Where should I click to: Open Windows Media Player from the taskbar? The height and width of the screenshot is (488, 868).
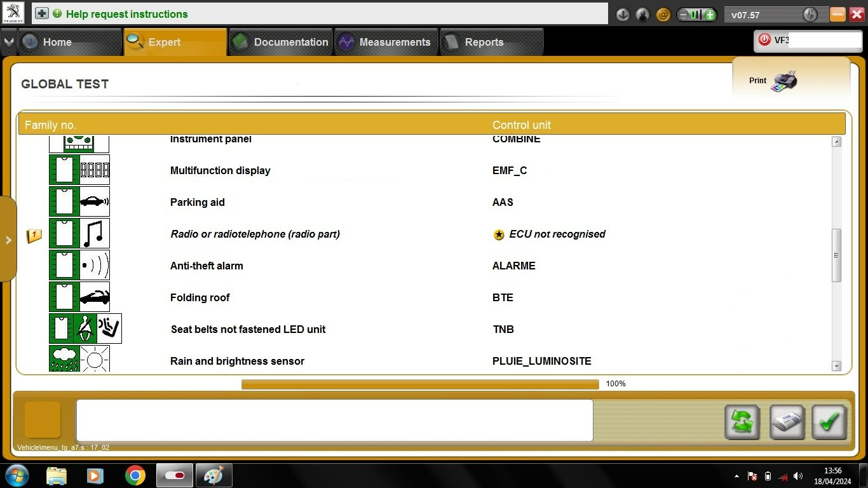tap(95, 475)
